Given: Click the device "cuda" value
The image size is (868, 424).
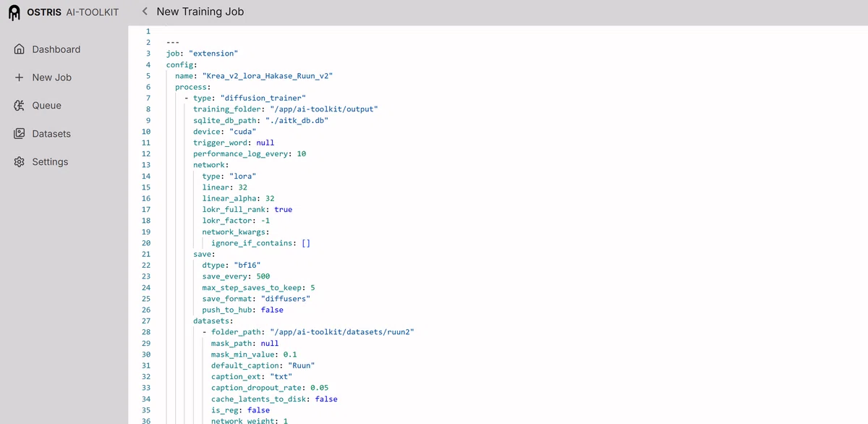Looking at the screenshot, I should coord(242,132).
